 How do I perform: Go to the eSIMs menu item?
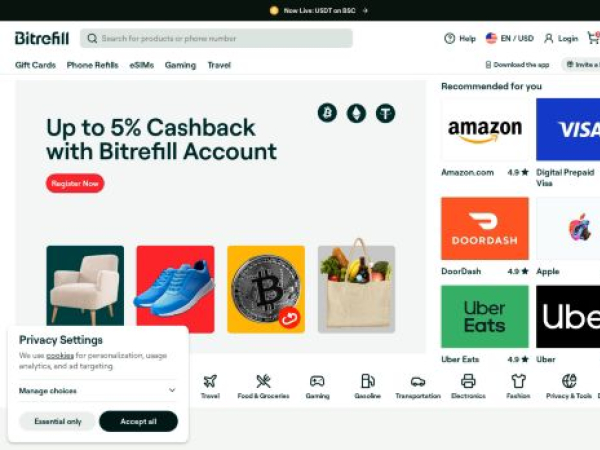[142, 65]
